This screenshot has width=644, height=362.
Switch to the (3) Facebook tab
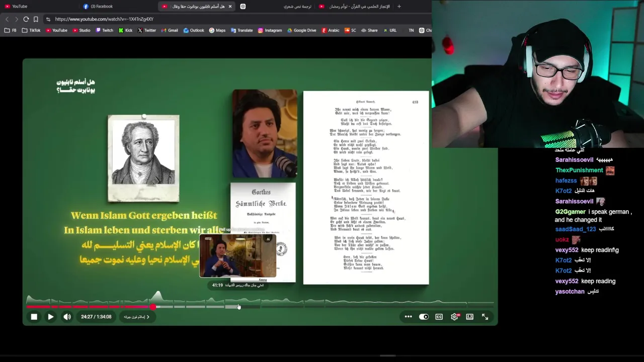(118, 7)
